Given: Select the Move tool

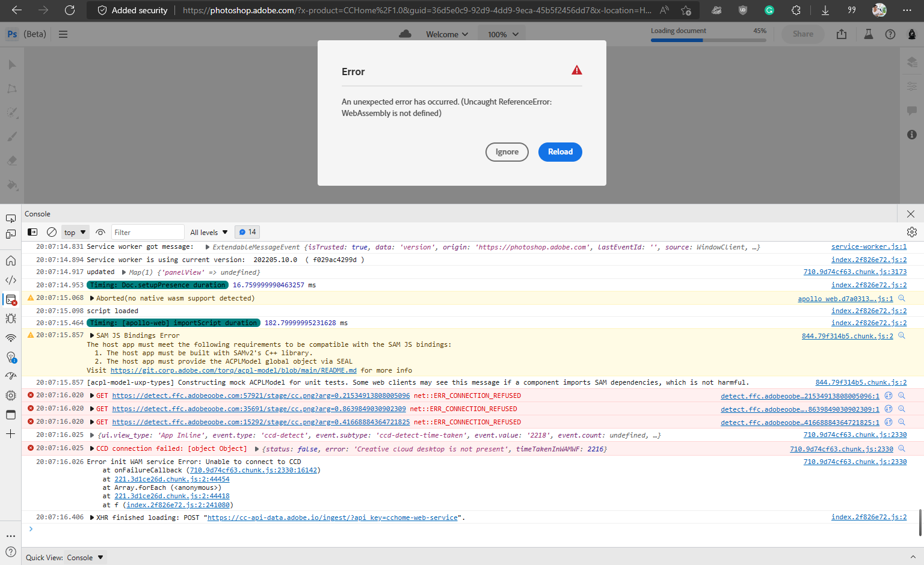Looking at the screenshot, I should [11, 64].
